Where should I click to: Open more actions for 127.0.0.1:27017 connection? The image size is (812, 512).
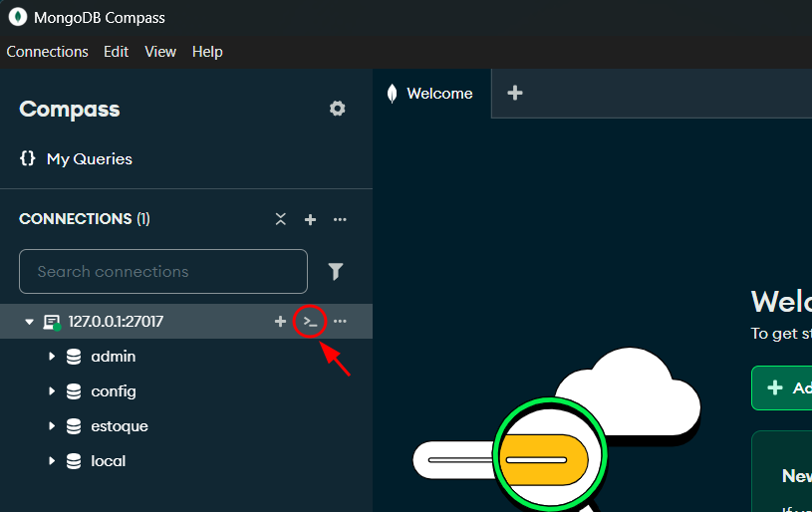(340, 322)
